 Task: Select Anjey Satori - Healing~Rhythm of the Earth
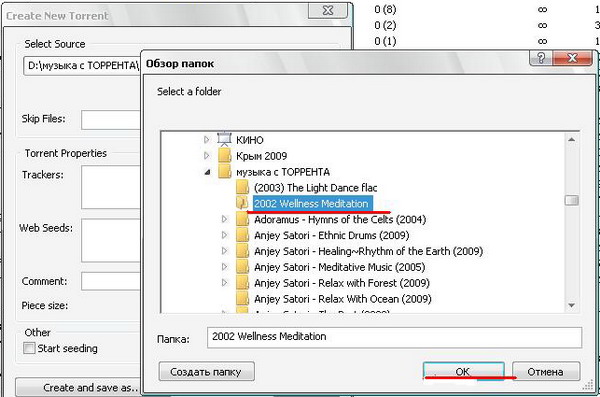[x=368, y=252]
